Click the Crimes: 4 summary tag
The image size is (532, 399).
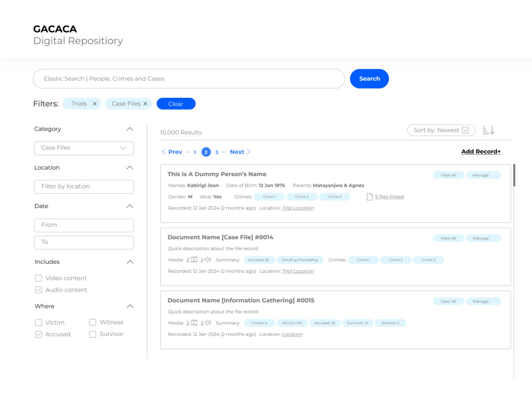(x=259, y=323)
